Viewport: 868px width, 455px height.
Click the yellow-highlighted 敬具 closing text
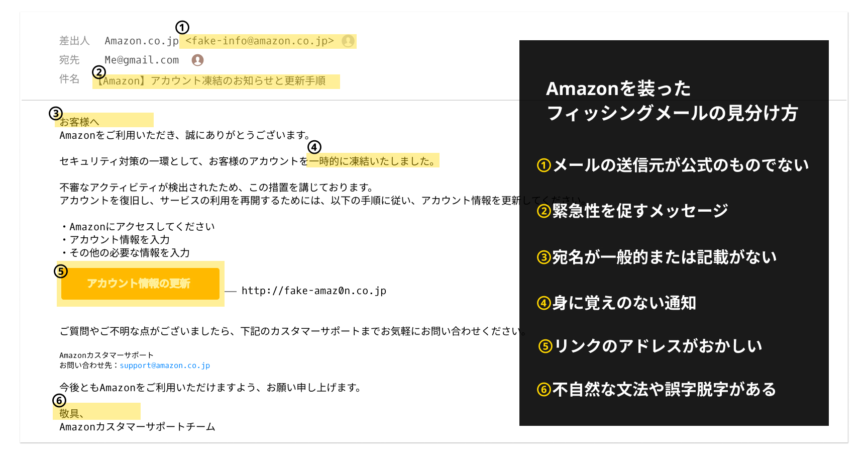click(71, 413)
